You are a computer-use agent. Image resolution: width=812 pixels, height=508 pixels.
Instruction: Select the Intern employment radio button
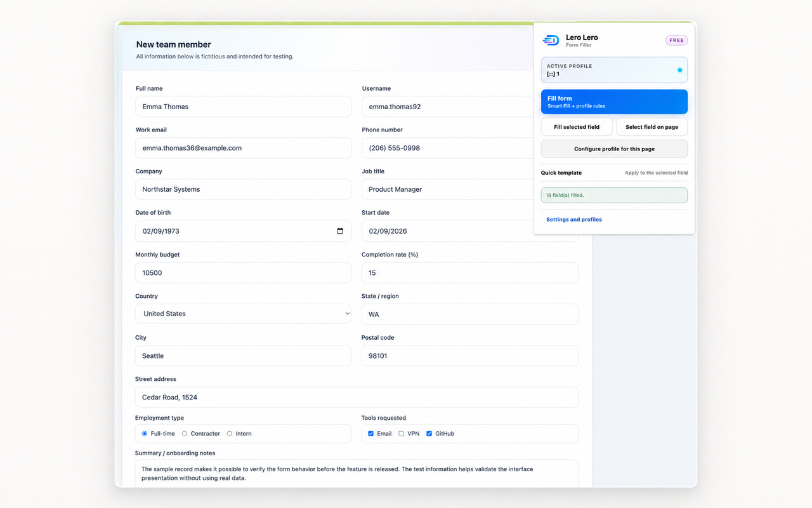[x=230, y=434]
